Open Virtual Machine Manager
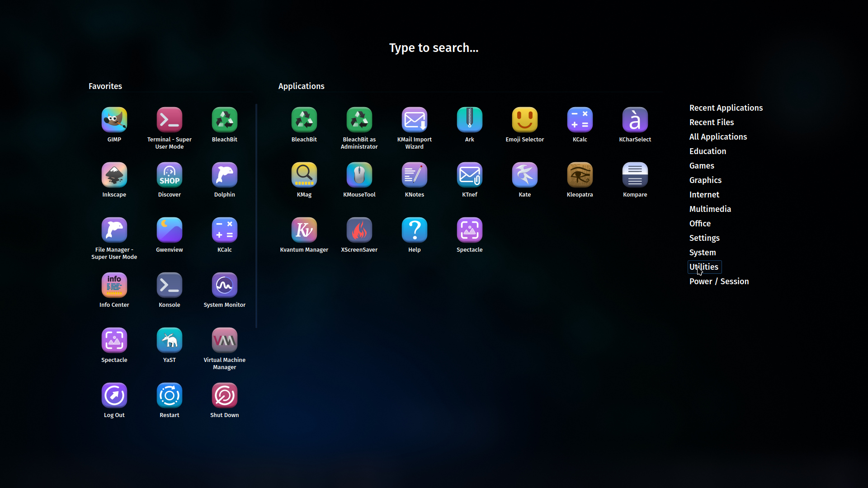The height and width of the screenshot is (488, 868). [225, 340]
